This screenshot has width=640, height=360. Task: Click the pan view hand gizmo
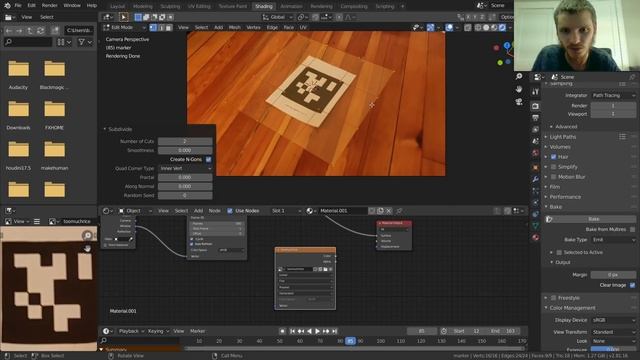click(x=519, y=89)
